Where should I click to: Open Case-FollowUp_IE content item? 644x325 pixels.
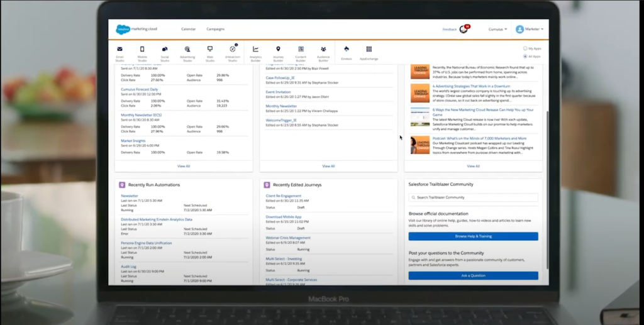pos(280,77)
